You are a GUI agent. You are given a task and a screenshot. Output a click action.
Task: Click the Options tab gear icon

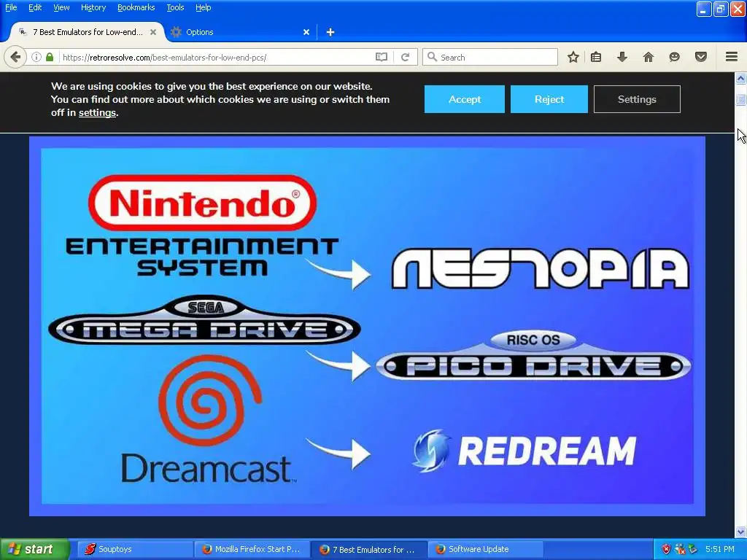click(x=176, y=32)
